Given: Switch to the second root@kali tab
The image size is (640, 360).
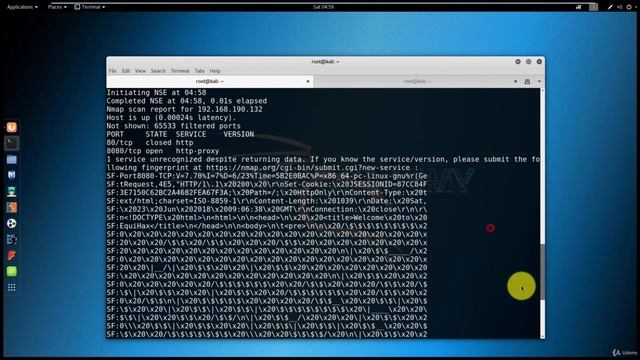Looking at the screenshot, I should (417, 82).
